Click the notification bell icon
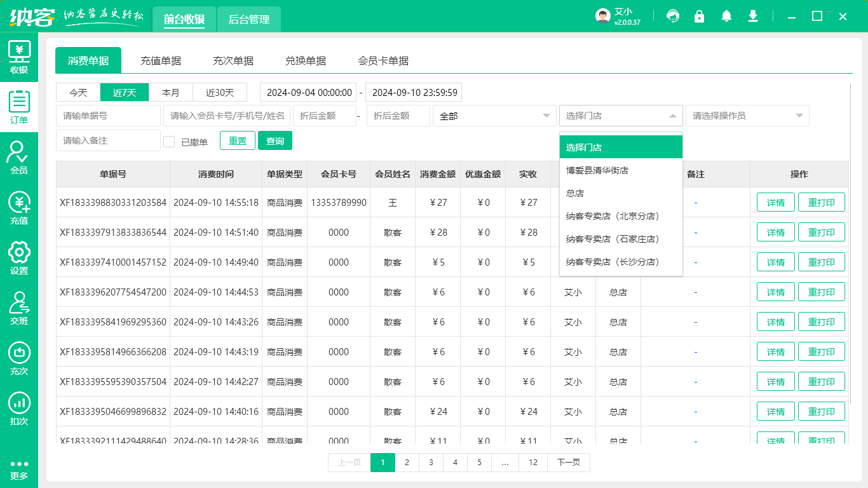868x488 pixels. coord(726,17)
